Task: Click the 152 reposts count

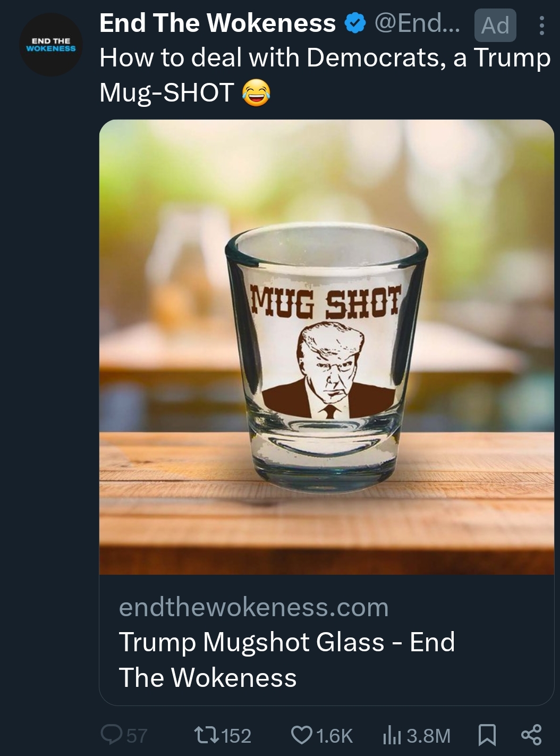Action: (x=236, y=736)
